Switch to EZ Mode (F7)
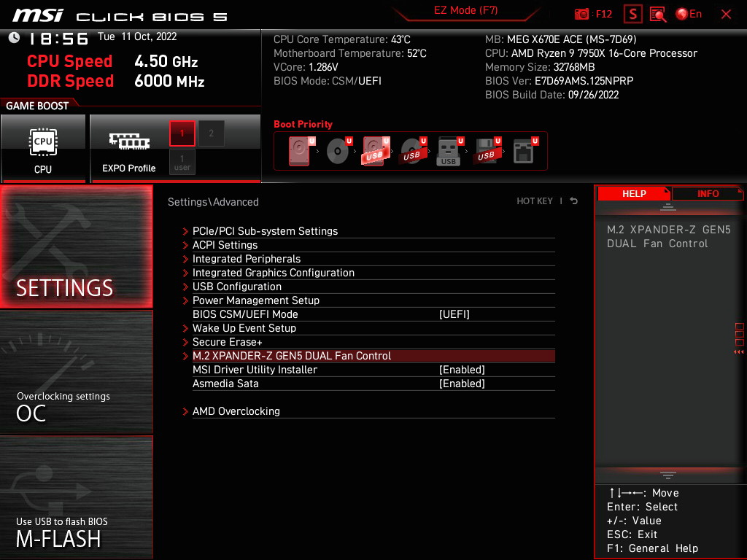Image resolution: width=747 pixels, height=560 pixels. coord(465,10)
